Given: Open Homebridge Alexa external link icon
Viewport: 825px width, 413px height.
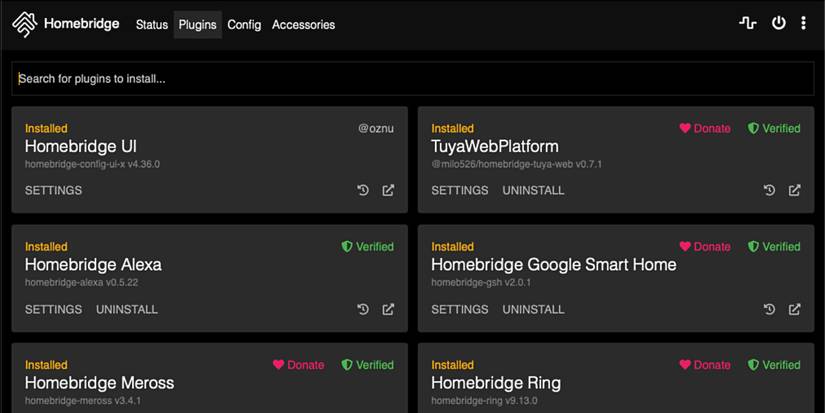Looking at the screenshot, I should [388, 309].
